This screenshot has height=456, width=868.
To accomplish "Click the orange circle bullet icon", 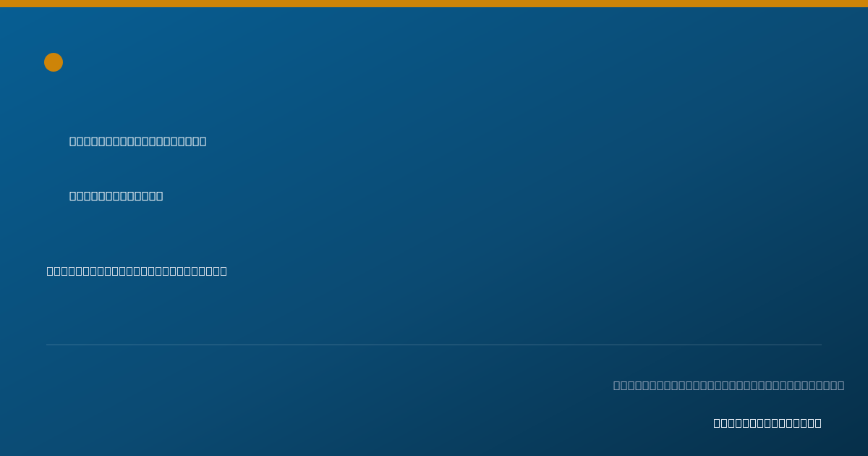I will pyautogui.click(x=54, y=62).
